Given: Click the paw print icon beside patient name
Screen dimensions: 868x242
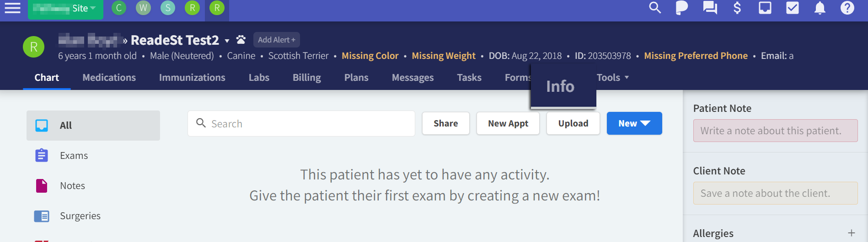Looking at the screenshot, I should pos(241,40).
